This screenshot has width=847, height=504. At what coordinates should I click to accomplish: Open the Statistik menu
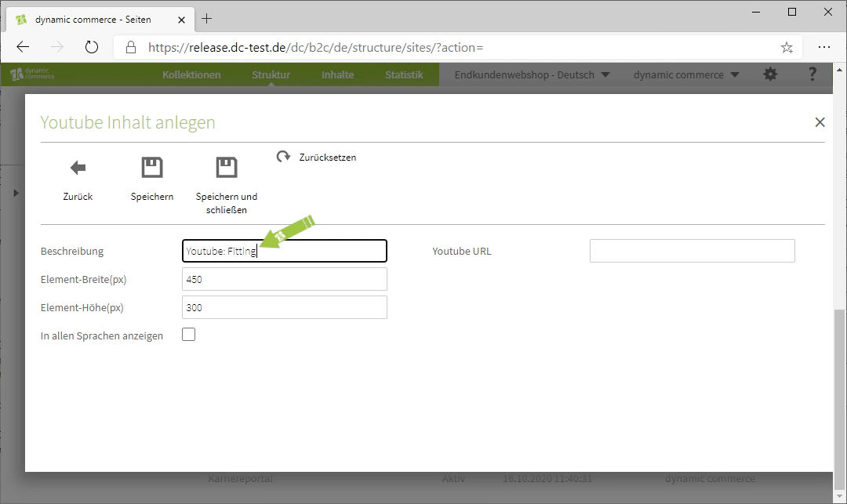(404, 74)
